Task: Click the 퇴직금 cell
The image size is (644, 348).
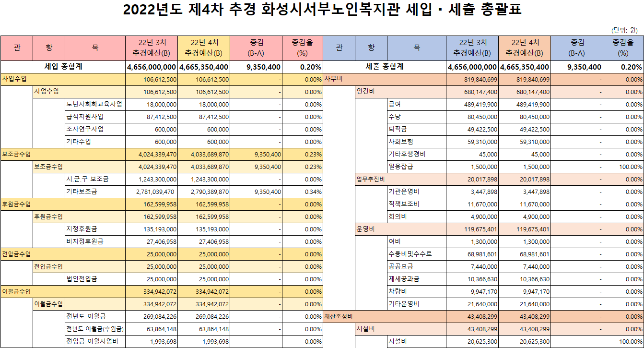Action: coord(398,129)
